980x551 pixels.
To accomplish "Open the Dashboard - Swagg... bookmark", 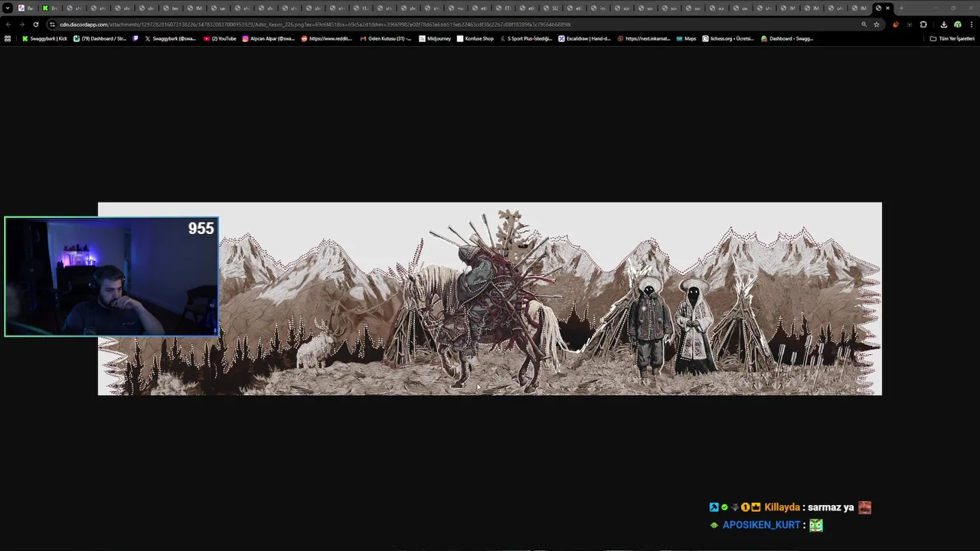I will pos(787,38).
